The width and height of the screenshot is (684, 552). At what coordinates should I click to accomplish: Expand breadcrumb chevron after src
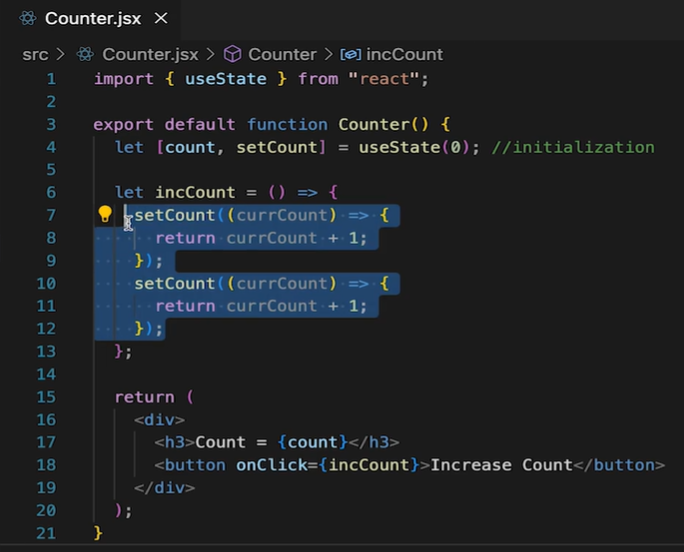pyautogui.click(x=61, y=55)
